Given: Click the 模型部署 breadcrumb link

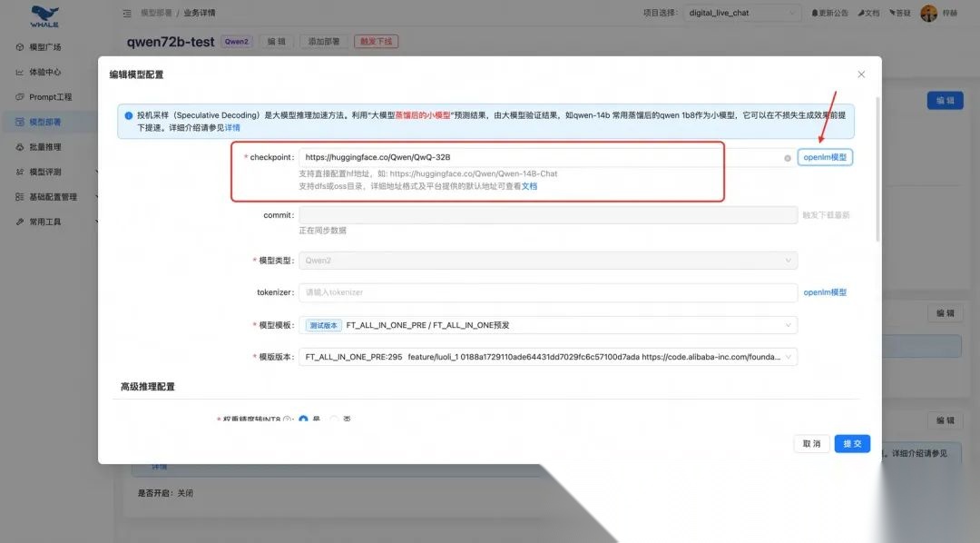Looking at the screenshot, I should pyautogui.click(x=156, y=13).
